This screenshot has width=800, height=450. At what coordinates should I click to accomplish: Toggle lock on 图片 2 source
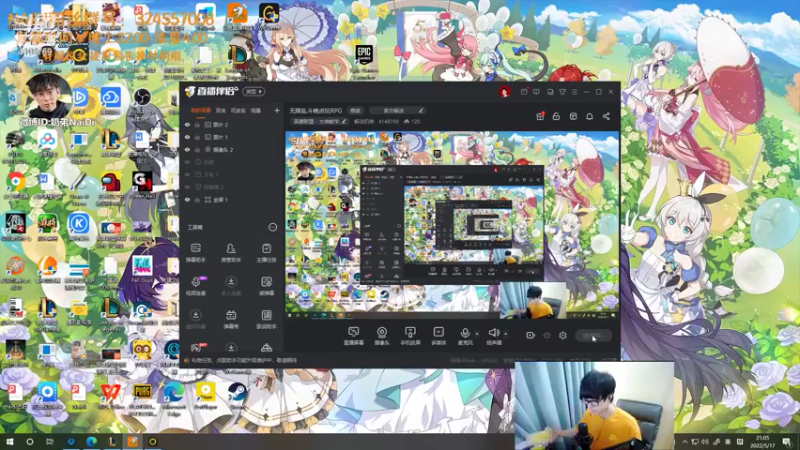(197, 124)
